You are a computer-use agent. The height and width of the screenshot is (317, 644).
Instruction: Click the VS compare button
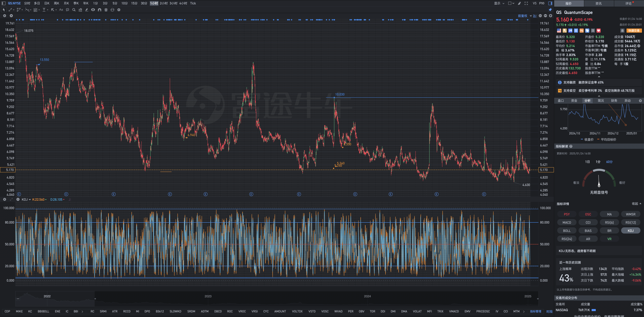(x=534, y=3)
